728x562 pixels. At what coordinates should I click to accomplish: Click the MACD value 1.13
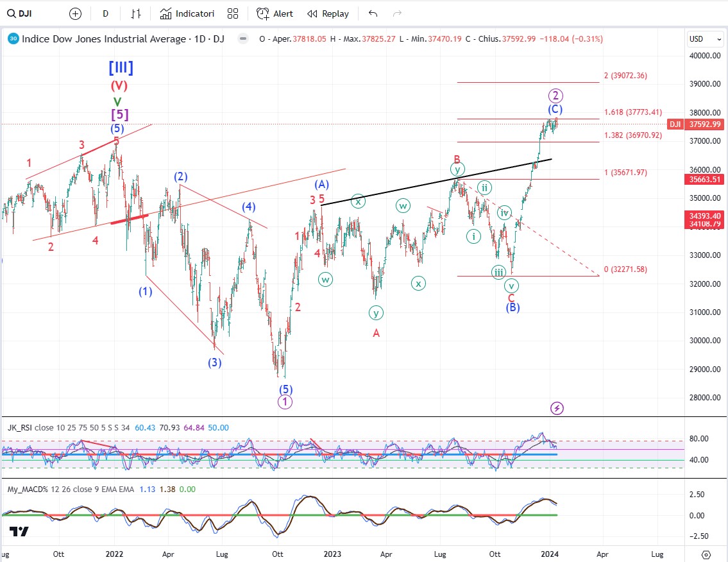(147, 490)
